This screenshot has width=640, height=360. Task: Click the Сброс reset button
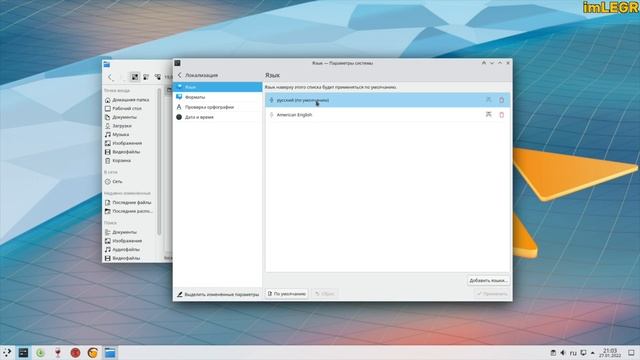[x=325, y=293]
